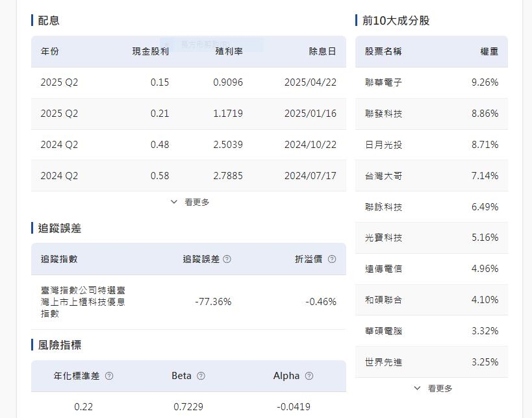The image size is (532, 418).
Task: Click 和碩聯合 holding row
Action: (384, 300)
